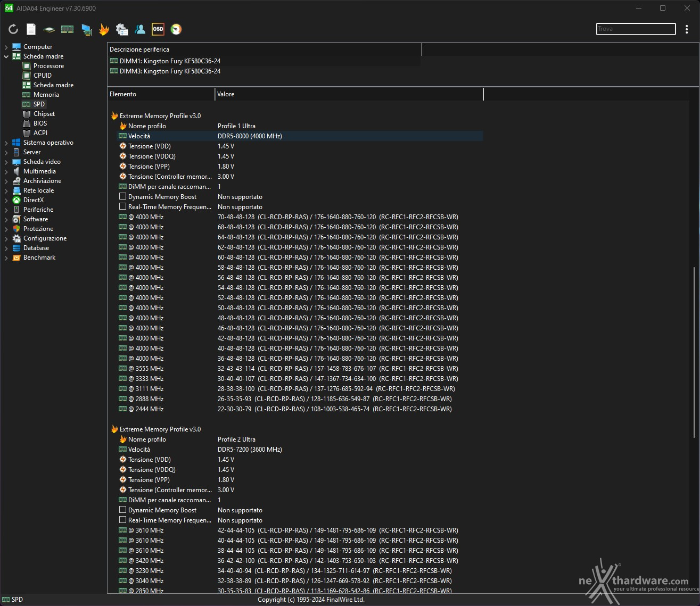Select Processore in the tree

click(x=48, y=66)
